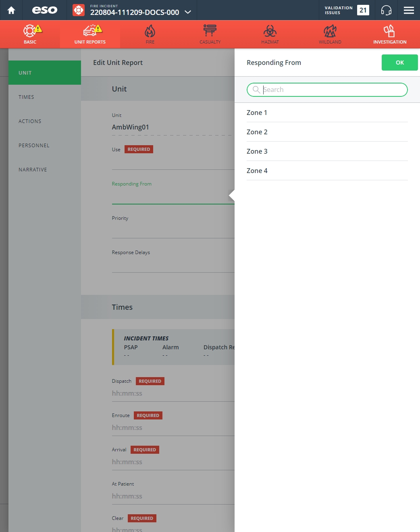Image resolution: width=420 pixels, height=532 pixels.
Task: Go to the home icon
Action: (x=11, y=10)
